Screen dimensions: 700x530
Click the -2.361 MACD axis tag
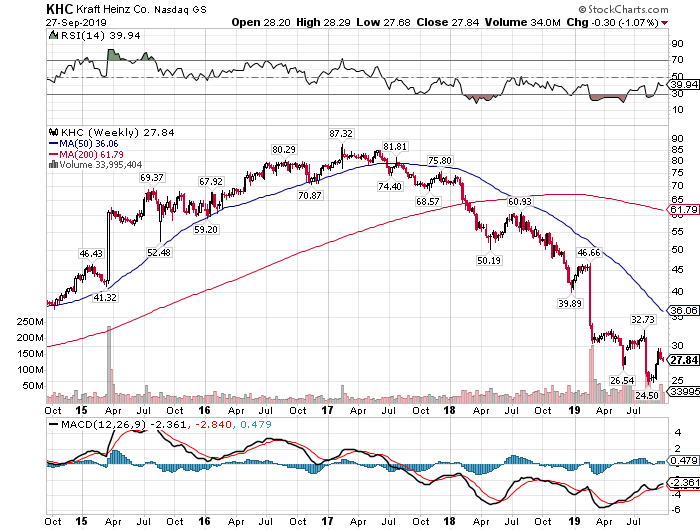pos(684,483)
